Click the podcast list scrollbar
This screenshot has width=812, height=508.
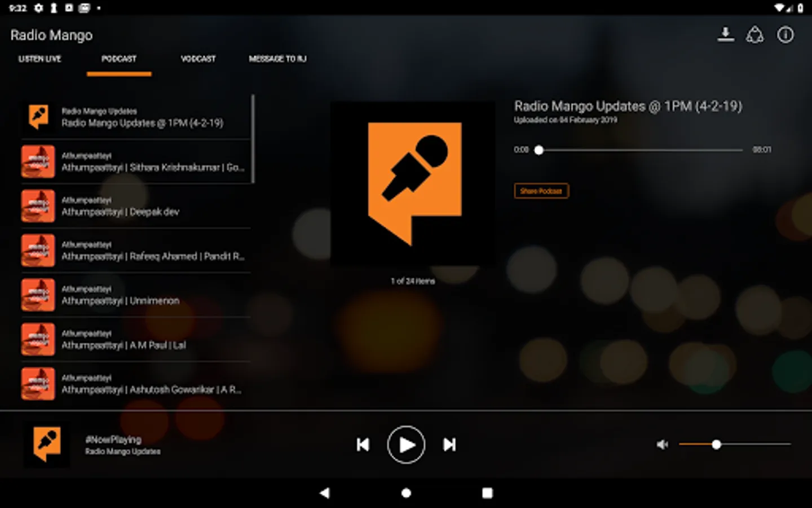click(x=253, y=139)
